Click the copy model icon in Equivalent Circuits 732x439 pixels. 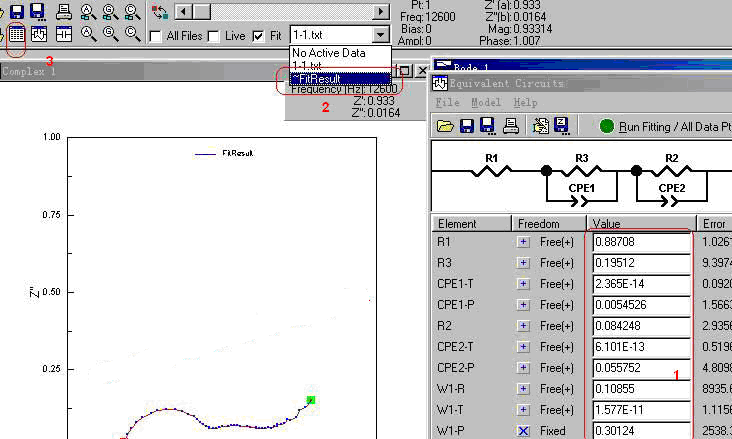tap(542, 126)
